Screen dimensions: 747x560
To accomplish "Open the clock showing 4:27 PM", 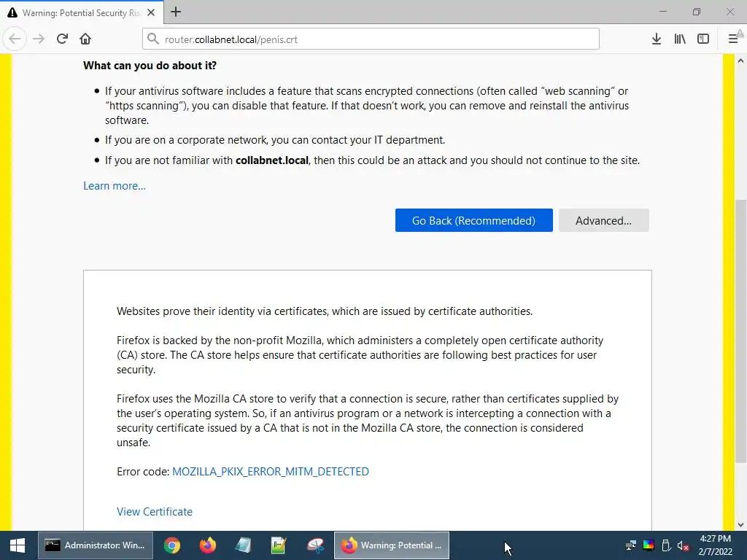I will [715, 545].
